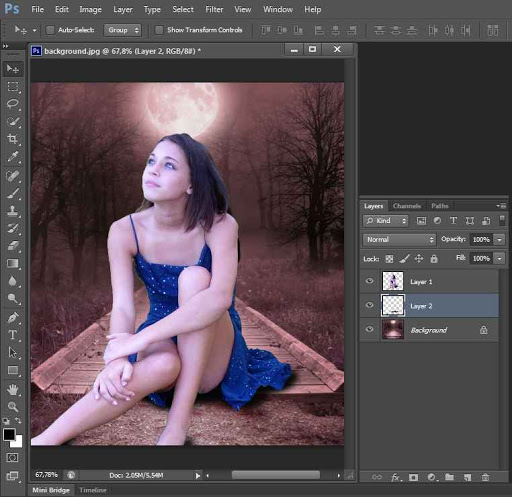This screenshot has width=512, height=497.
Task: Open the Auto-Select Group dropdown
Action: [123, 30]
